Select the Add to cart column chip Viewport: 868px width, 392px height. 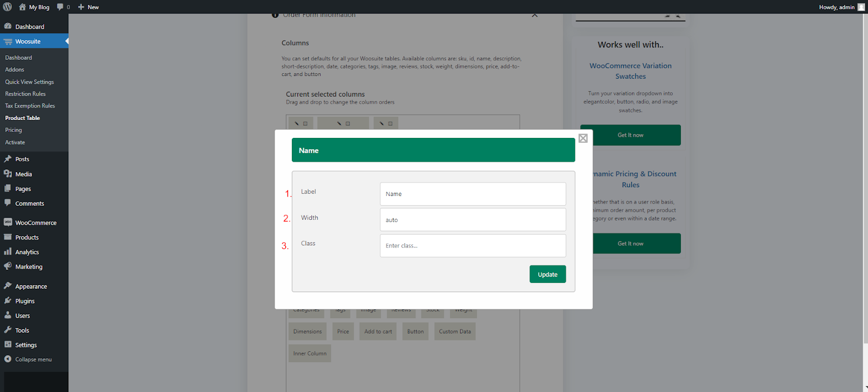[x=378, y=331]
